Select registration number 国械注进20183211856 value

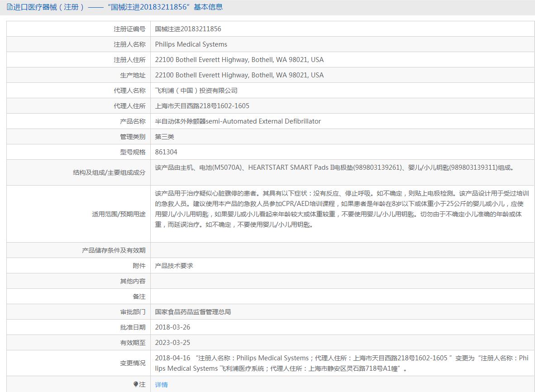[x=188, y=29]
